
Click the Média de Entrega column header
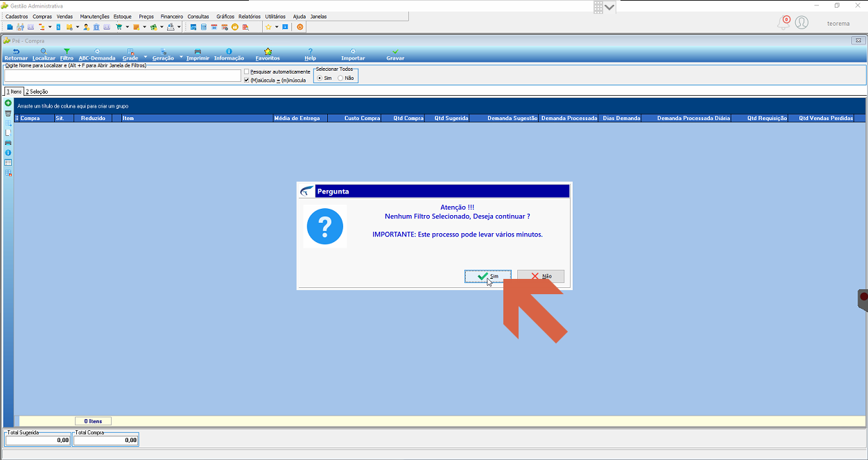click(300, 119)
